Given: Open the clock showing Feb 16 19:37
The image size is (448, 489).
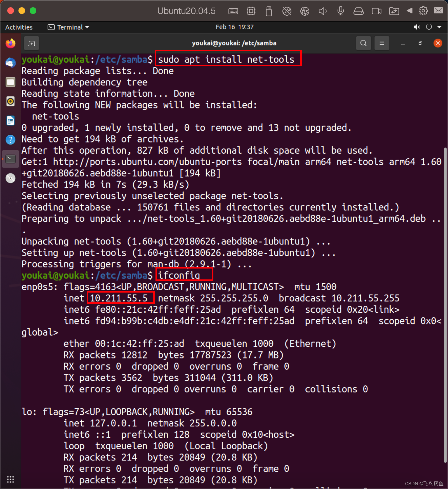Looking at the screenshot, I should pyautogui.click(x=234, y=27).
